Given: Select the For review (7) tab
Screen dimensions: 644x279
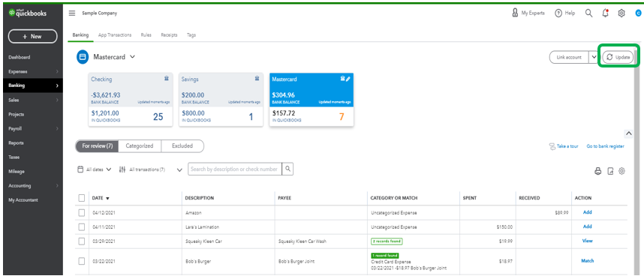Looking at the screenshot, I should pyautogui.click(x=98, y=146).
